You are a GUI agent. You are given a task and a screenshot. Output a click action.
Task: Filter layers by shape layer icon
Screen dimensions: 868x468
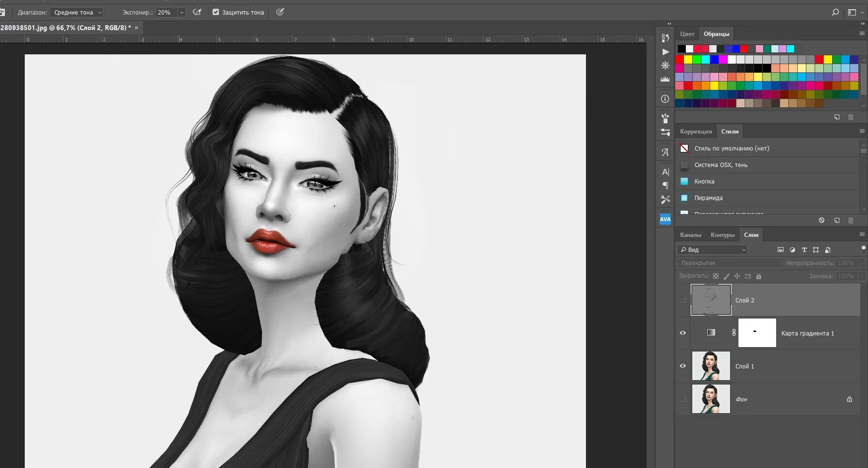816,250
